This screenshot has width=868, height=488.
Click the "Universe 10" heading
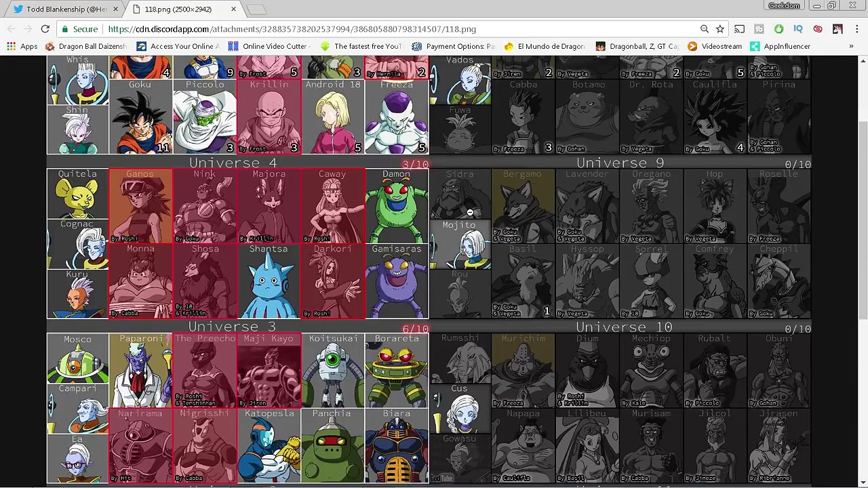pyautogui.click(x=624, y=327)
